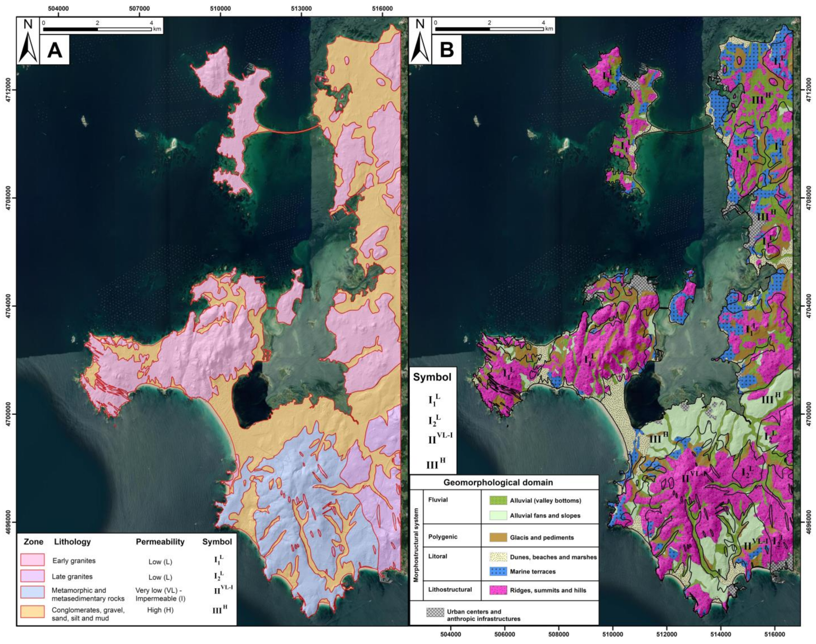Viewport: 816px width, 644px height.
Task: Click the large letter A panel label
Action: tap(55, 51)
